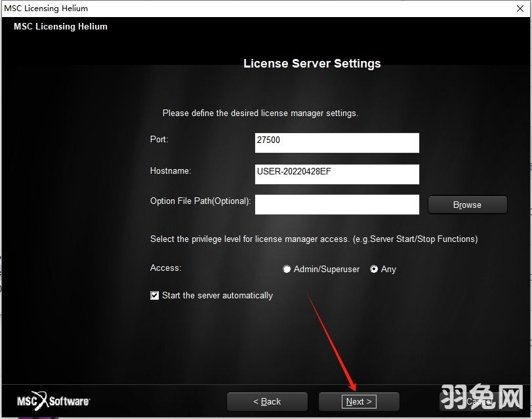
Task: Focus the Port input field
Action: [x=337, y=143]
